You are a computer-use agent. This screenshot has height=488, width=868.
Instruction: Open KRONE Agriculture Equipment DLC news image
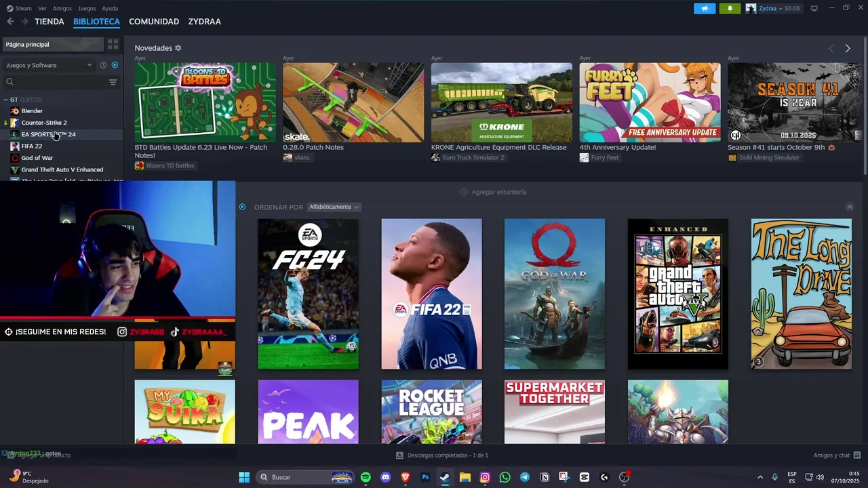coord(502,102)
